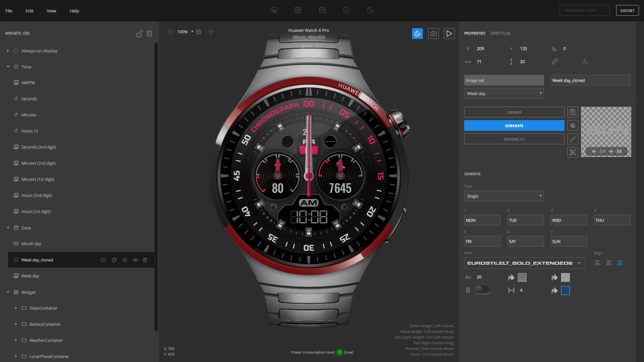The height and width of the screenshot is (362, 644).
Task: Click the zoom out magnifier icon
Action: click(x=170, y=32)
